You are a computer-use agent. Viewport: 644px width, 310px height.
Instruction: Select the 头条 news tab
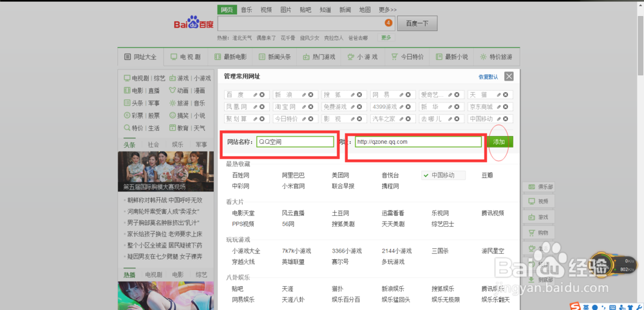129,145
